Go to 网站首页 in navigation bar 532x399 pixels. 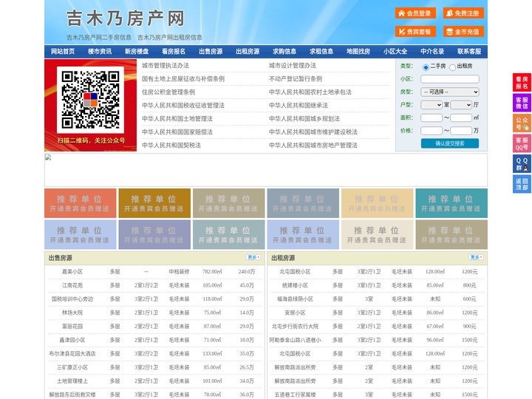click(x=63, y=52)
